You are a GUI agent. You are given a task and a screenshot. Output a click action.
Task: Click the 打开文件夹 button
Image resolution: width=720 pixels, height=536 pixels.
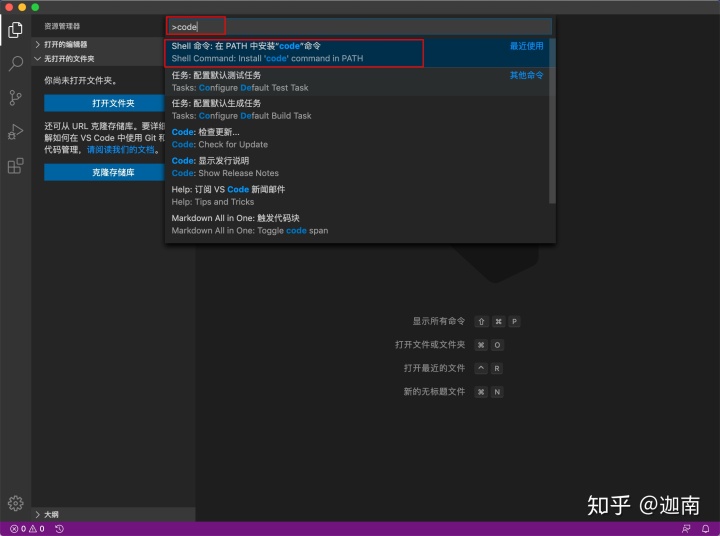[x=104, y=103]
